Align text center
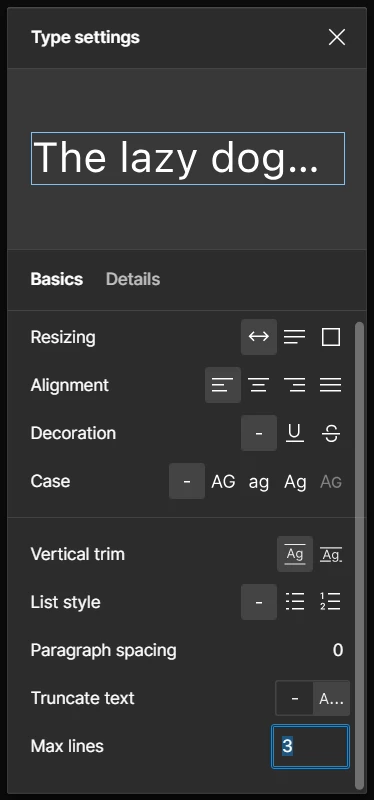 [259, 385]
